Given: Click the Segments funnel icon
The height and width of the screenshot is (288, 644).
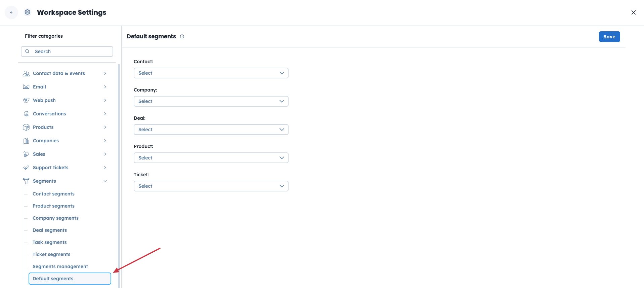Looking at the screenshot, I should (x=26, y=181).
